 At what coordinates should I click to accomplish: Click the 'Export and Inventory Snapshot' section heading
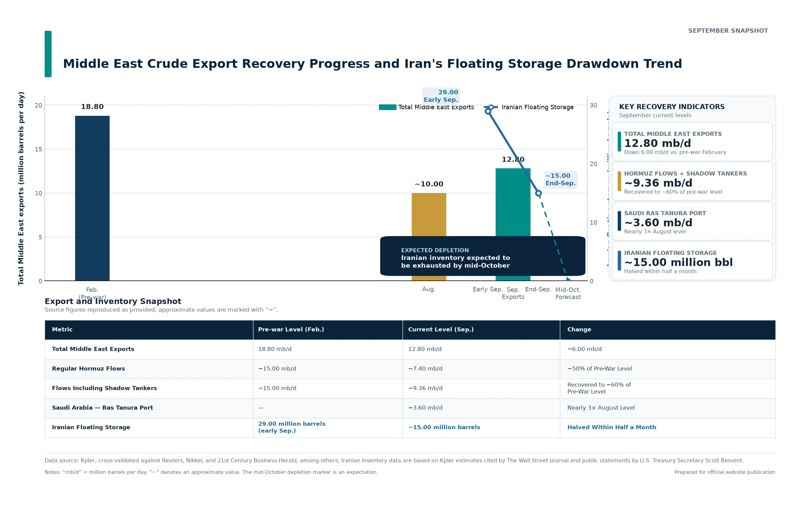click(113, 301)
